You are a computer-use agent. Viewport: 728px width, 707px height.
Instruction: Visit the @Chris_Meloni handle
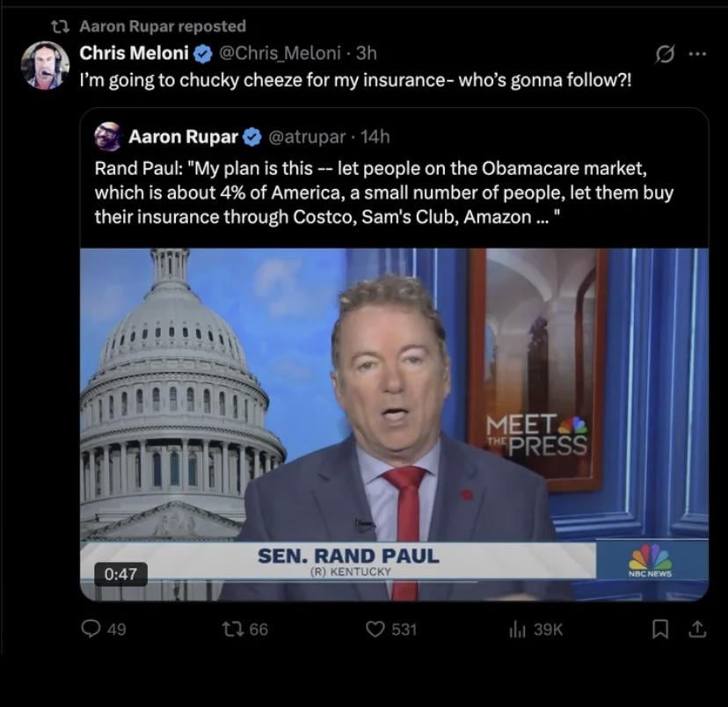[x=280, y=54]
